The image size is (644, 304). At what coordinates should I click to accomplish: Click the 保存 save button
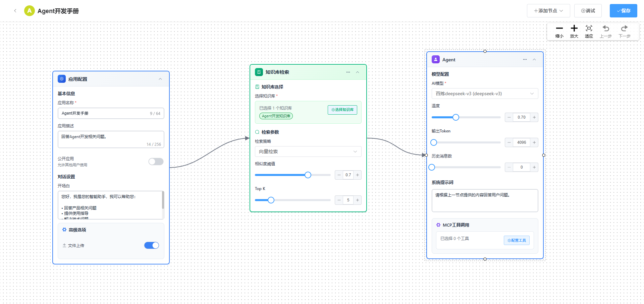point(623,11)
